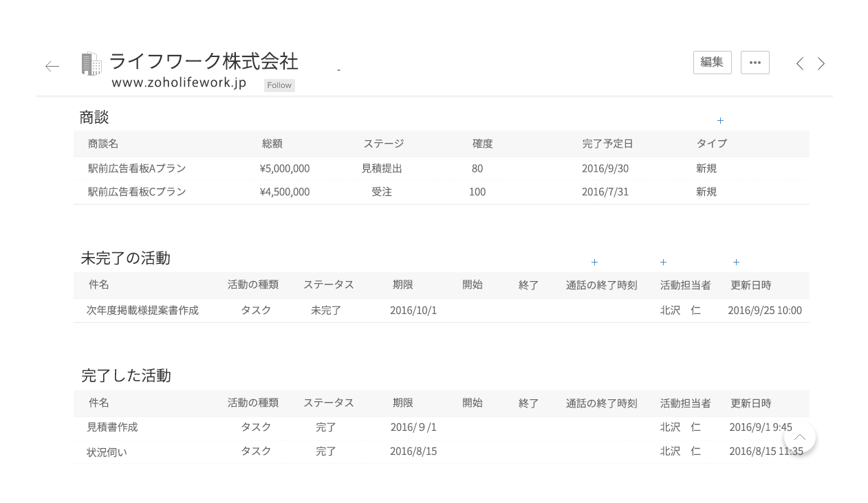The image size is (868, 503).
Task: Click 確度 value 80
Action: tap(477, 168)
